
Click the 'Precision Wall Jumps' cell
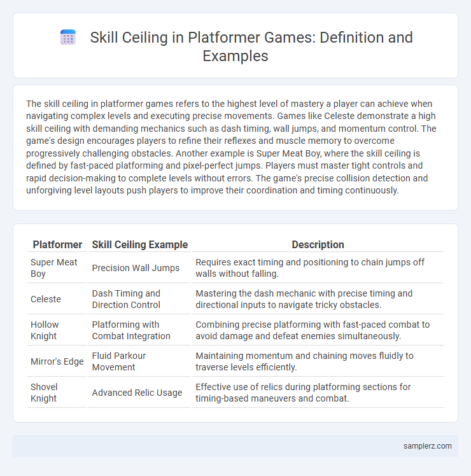click(139, 268)
